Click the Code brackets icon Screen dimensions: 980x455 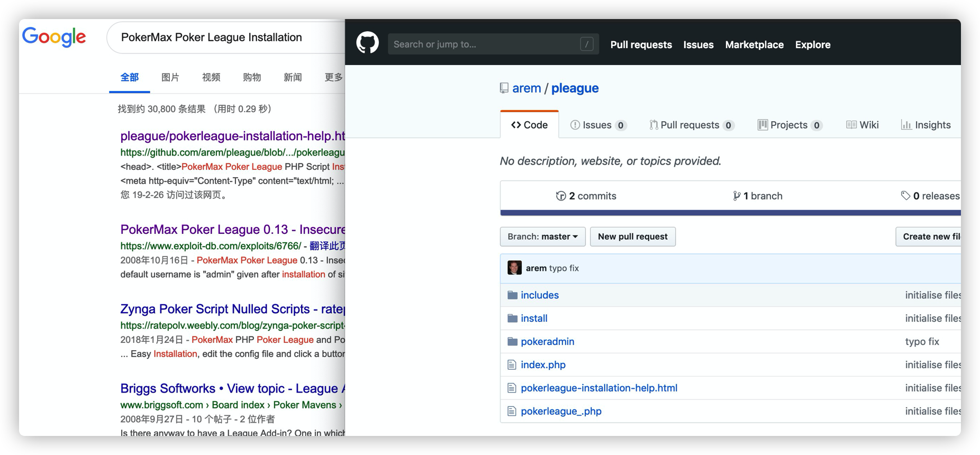[516, 125]
